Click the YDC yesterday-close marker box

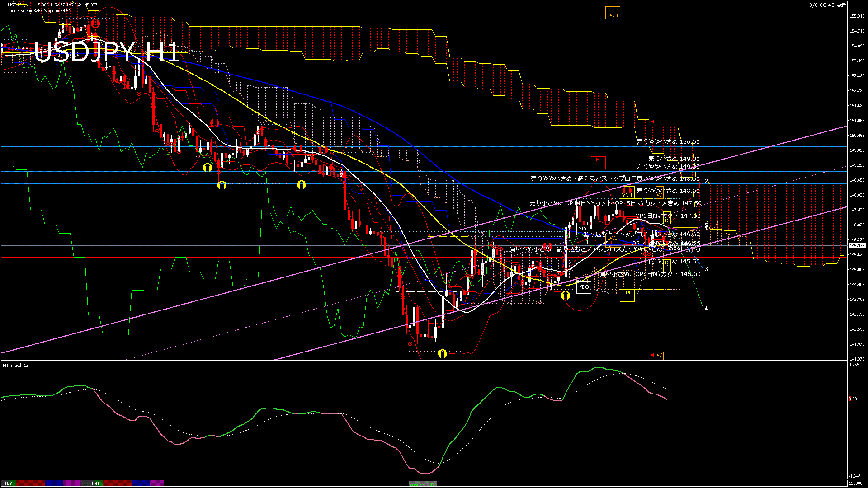(x=584, y=229)
